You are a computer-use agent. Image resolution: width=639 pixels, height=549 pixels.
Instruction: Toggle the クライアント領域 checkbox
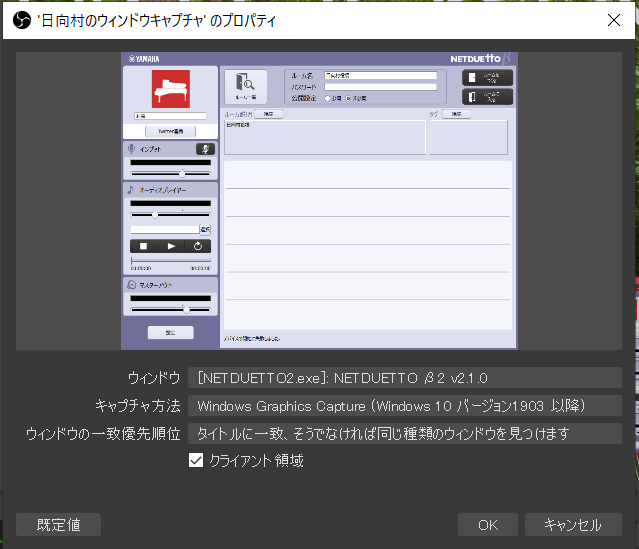click(196, 460)
